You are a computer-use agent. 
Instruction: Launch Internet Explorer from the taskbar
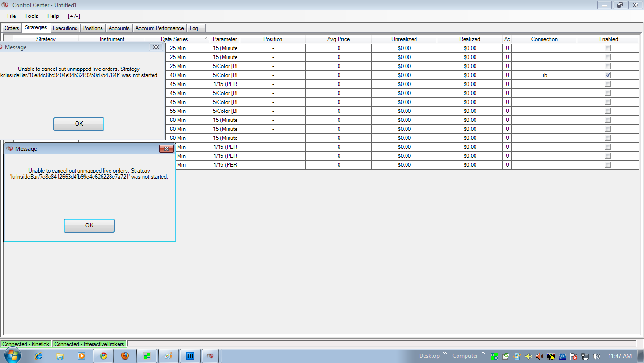39,356
